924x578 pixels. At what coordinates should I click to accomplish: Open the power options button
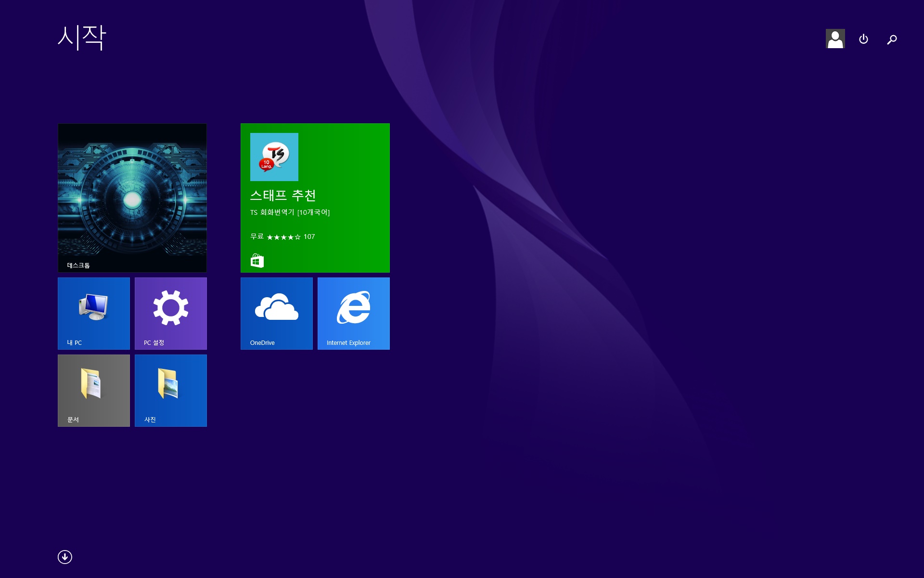click(863, 39)
